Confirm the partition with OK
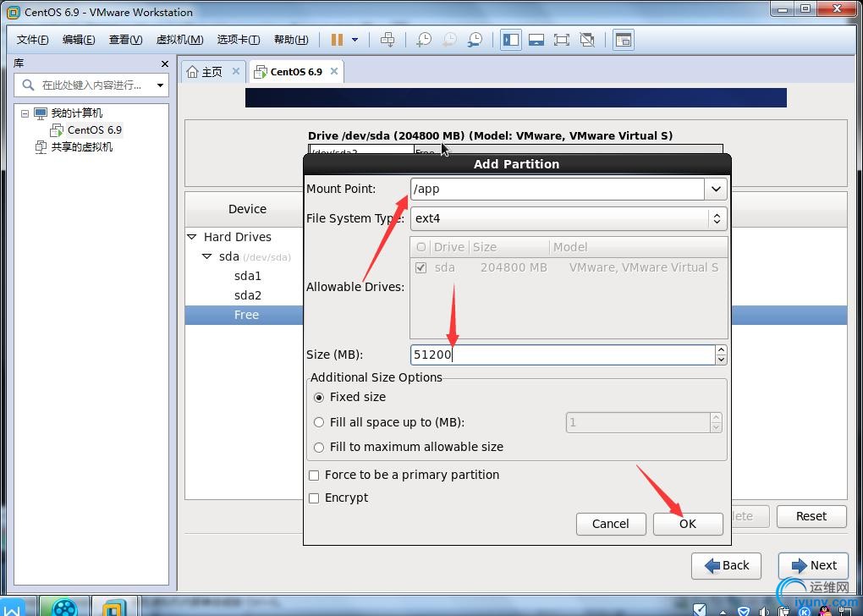 [688, 524]
